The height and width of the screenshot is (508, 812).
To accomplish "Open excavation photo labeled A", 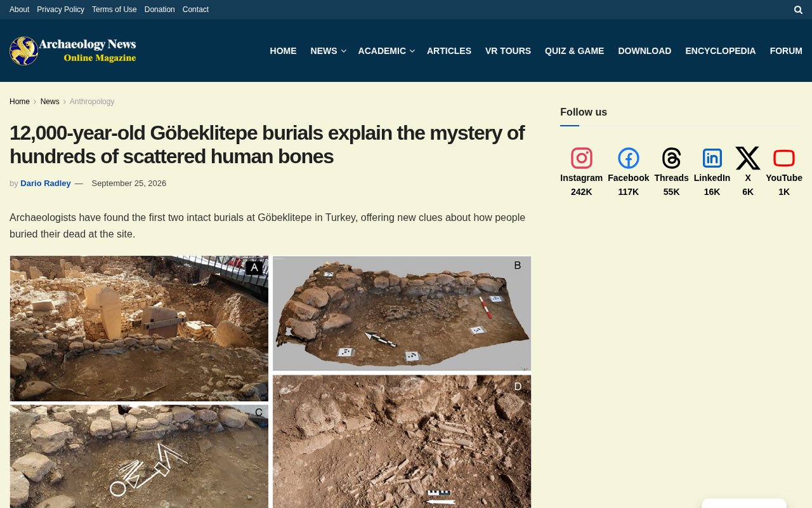I will pos(139,328).
